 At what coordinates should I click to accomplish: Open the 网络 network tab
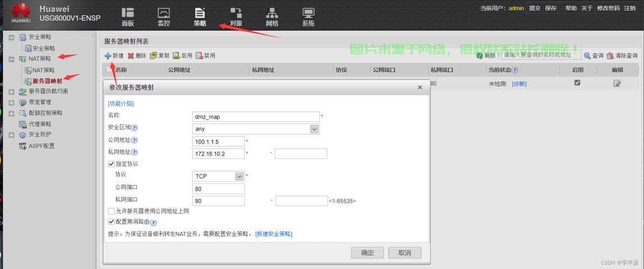(x=272, y=17)
